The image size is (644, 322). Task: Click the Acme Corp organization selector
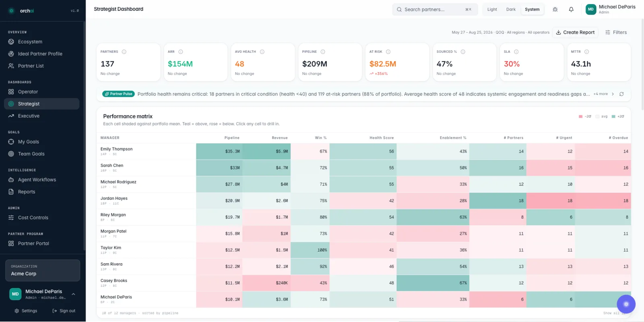pyautogui.click(x=43, y=270)
